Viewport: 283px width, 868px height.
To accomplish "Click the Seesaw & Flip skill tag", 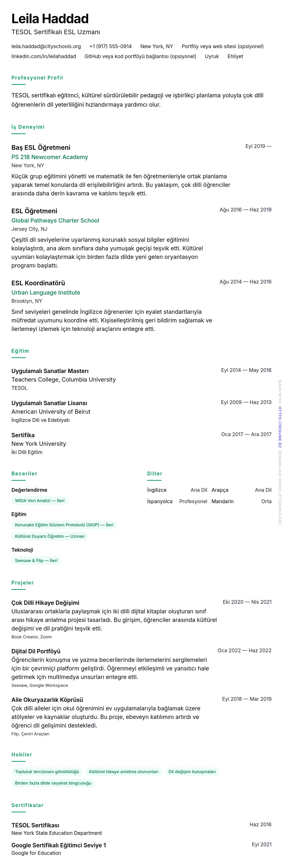I will click(x=36, y=561).
